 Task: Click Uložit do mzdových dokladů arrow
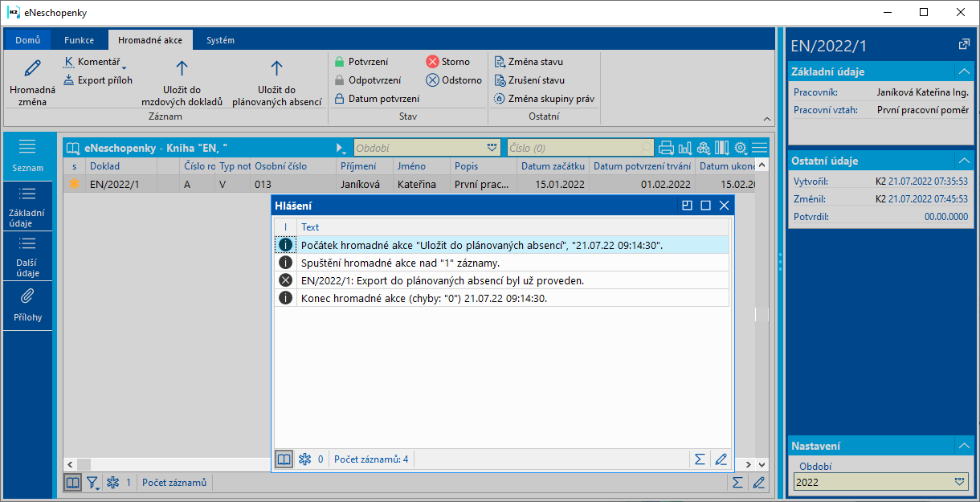tap(182, 68)
